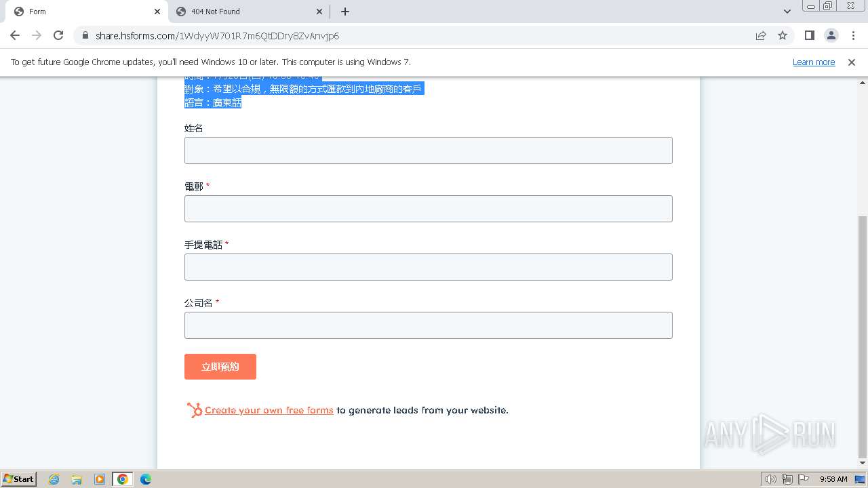Share this page from address bar
The width and height of the screenshot is (868, 488).
[761, 35]
